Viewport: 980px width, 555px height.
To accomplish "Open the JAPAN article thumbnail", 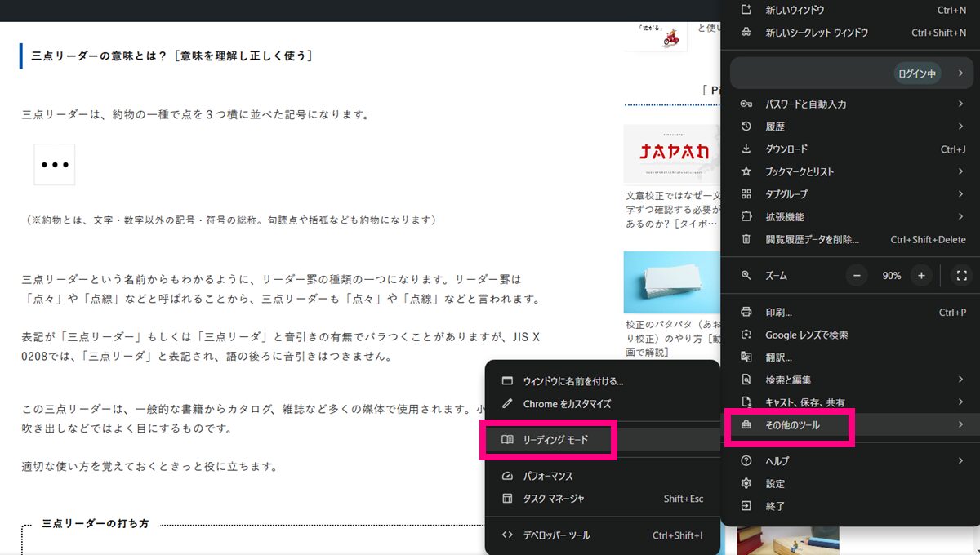I will (x=672, y=154).
